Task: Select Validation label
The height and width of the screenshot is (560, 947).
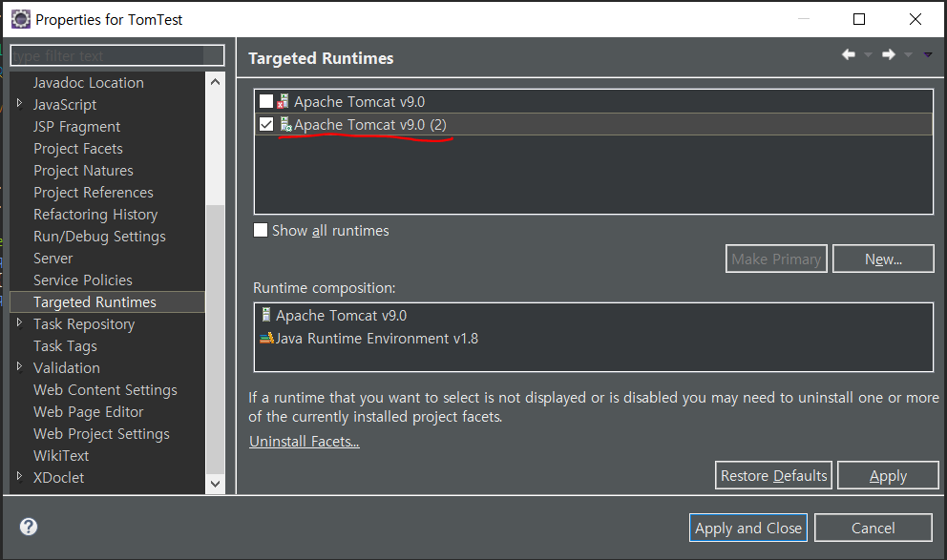Action: tap(67, 368)
